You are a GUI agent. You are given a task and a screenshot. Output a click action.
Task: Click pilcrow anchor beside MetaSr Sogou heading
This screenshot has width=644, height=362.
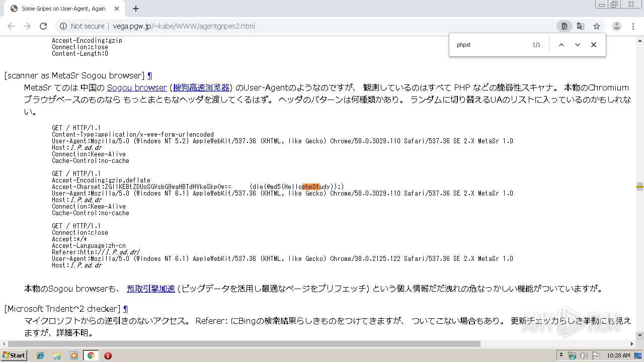click(x=149, y=76)
